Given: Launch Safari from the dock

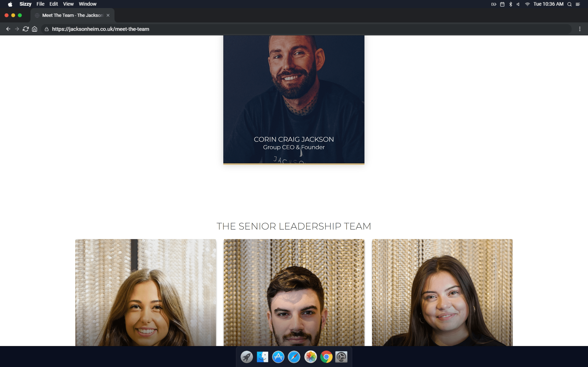Looking at the screenshot, I should pos(294,357).
